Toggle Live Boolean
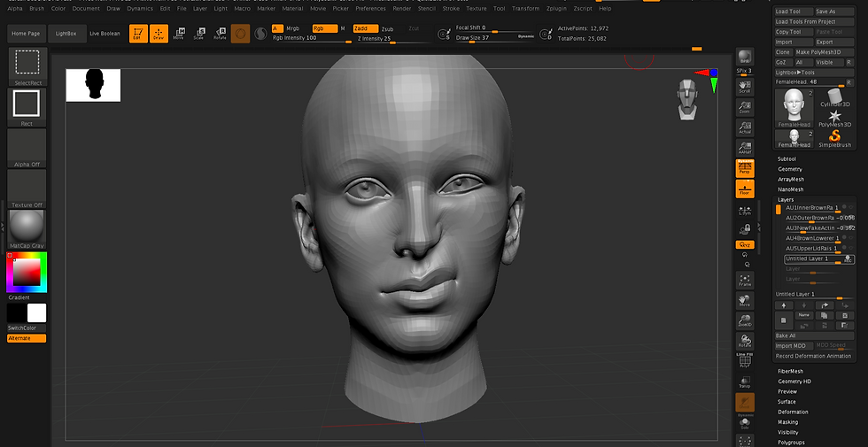 [105, 34]
